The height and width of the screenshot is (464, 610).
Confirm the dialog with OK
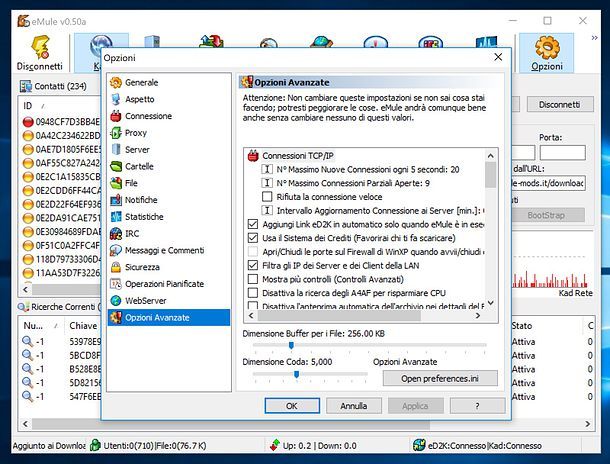292,406
